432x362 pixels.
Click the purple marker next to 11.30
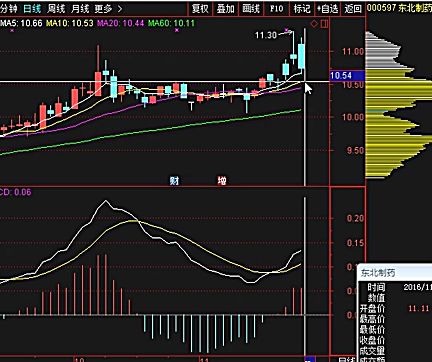pyautogui.click(x=286, y=31)
